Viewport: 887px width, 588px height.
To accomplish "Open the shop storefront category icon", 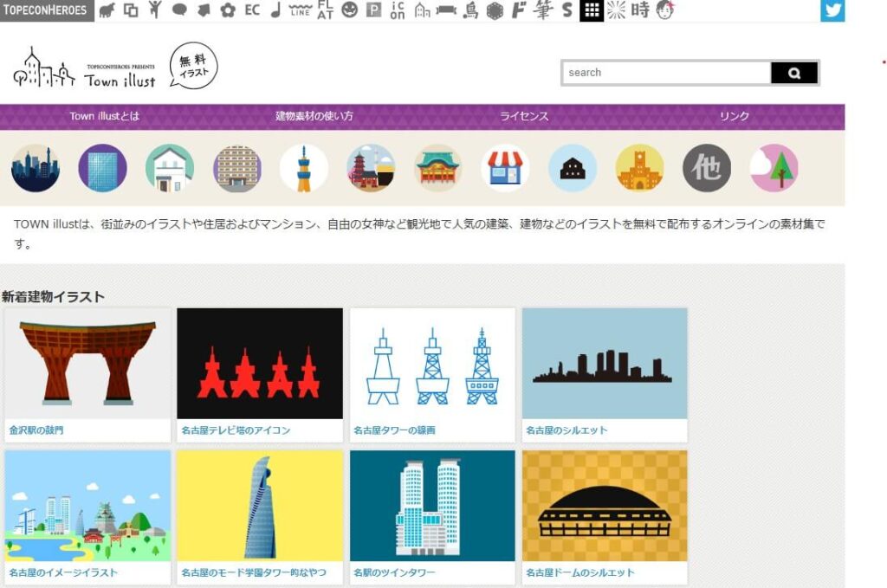I will click(507, 169).
